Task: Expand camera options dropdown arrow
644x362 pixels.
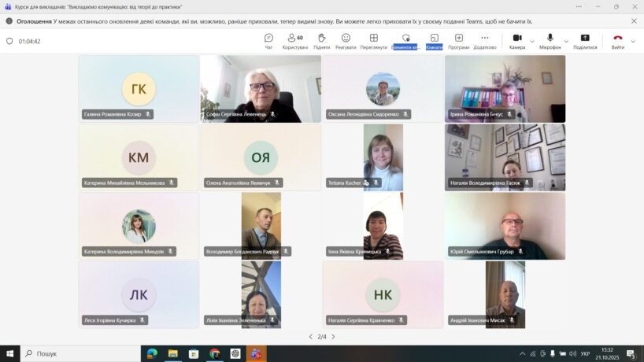Action: point(532,41)
